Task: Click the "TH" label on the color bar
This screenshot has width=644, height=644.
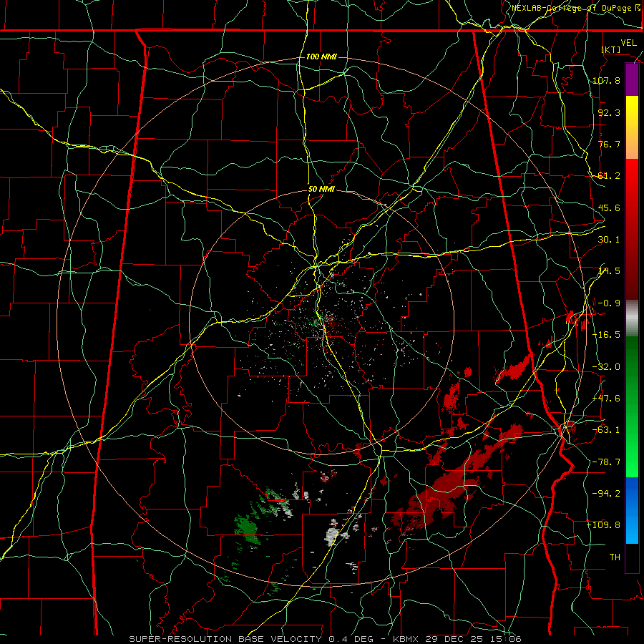Action: tap(615, 557)
